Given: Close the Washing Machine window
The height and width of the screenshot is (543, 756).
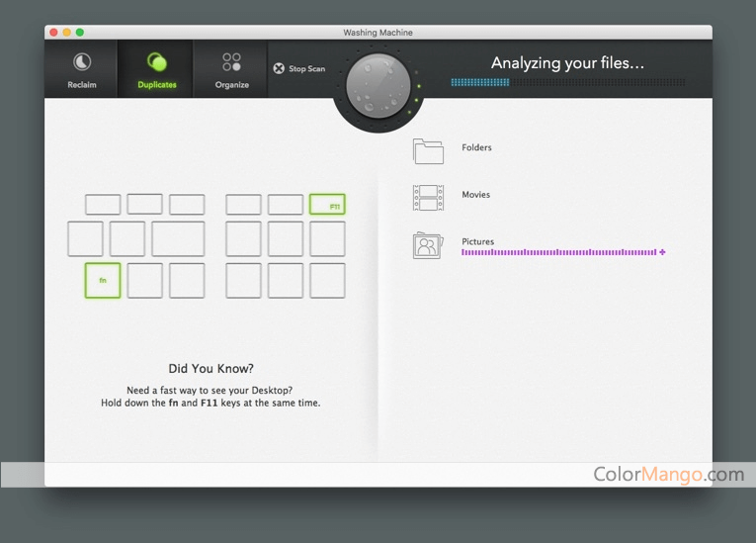Looking at the screenshot, I should tap(54, 33).
